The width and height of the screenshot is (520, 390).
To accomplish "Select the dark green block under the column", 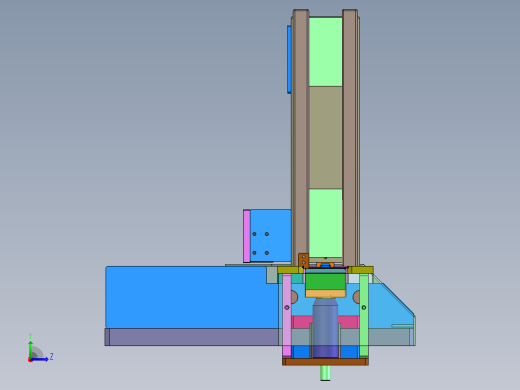I will click(325, 282).
